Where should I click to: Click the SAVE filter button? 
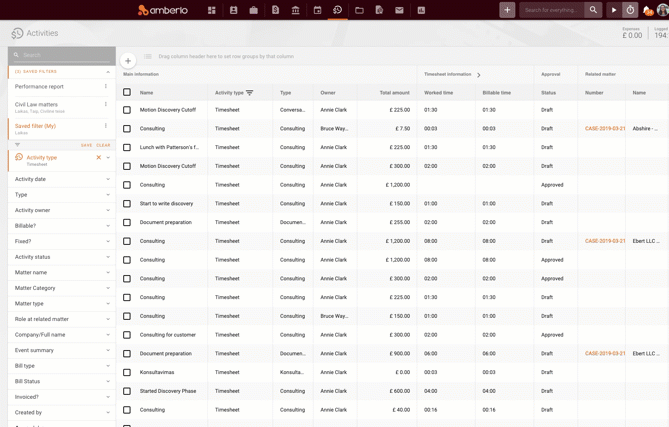pyautogui.click(x=87, y=145)
